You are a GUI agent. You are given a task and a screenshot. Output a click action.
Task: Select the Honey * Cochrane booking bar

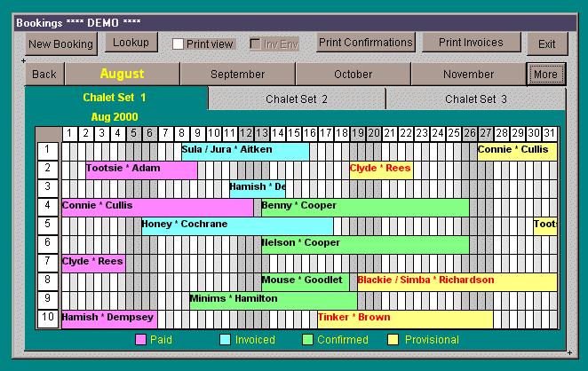click(237, 225)
